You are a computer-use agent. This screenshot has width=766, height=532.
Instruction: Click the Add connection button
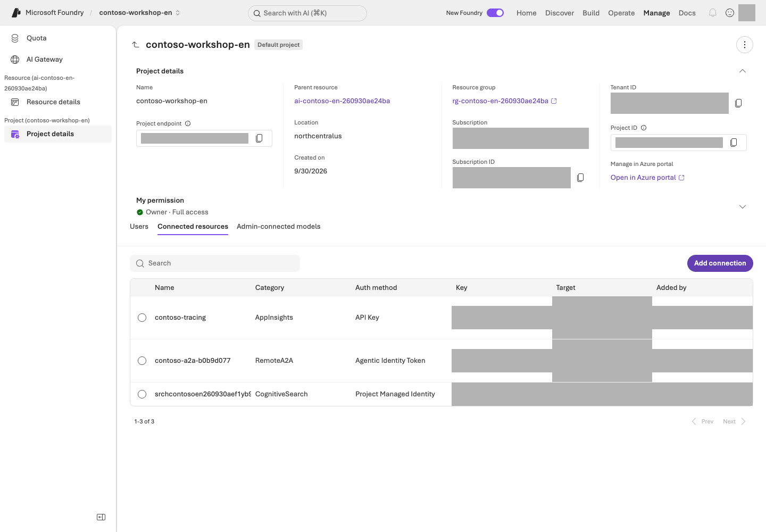[720, 263]
